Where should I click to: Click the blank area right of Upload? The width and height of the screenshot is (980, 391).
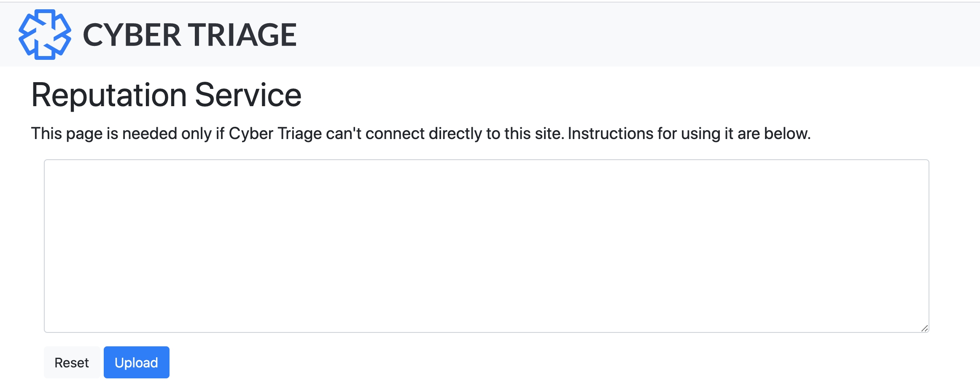click(506, 362)
